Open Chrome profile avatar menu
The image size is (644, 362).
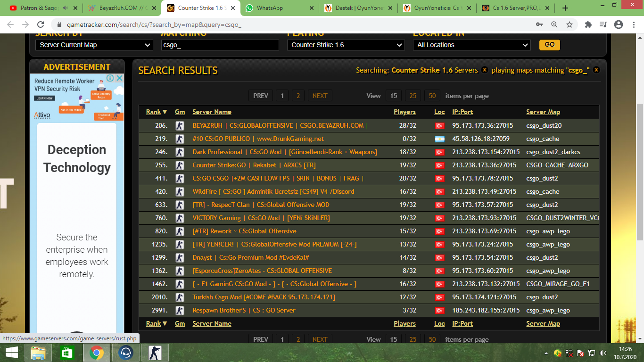click(619, 25)
